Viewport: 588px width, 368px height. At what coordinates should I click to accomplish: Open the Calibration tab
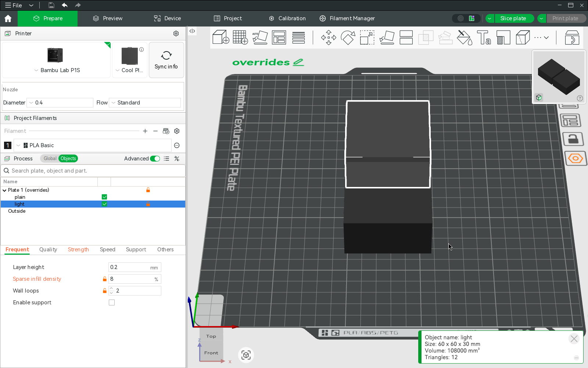(x=287, y=18)
